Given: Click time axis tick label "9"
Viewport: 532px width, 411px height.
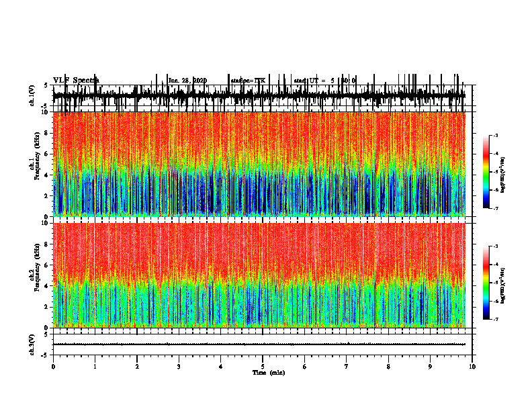Looking at the screenshot, I should (430, 367).
